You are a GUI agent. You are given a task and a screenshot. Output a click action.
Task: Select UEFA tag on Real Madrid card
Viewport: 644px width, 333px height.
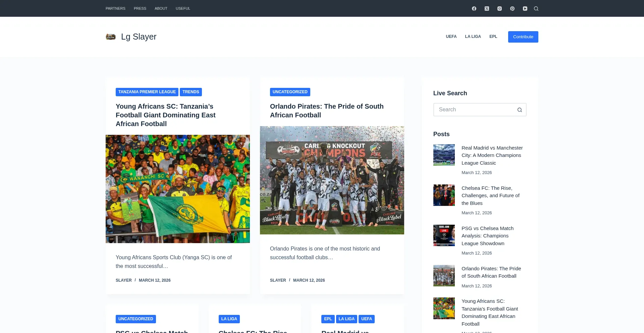(367, 319)
